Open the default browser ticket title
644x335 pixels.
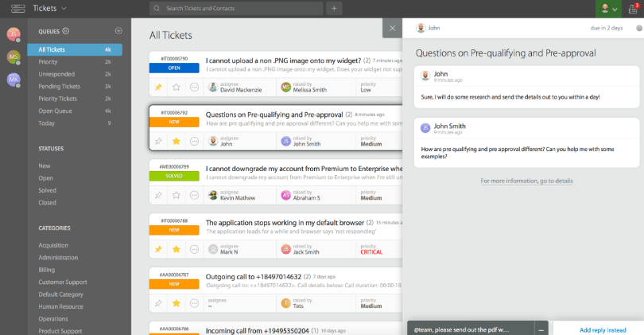coord(285,223)
